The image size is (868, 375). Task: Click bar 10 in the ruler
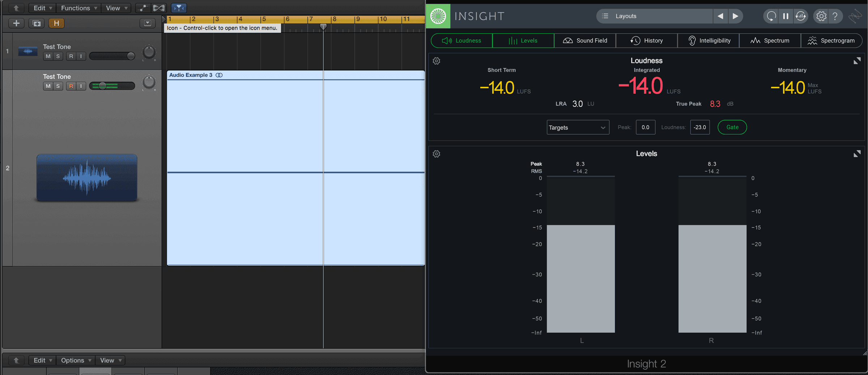(383, 19)
